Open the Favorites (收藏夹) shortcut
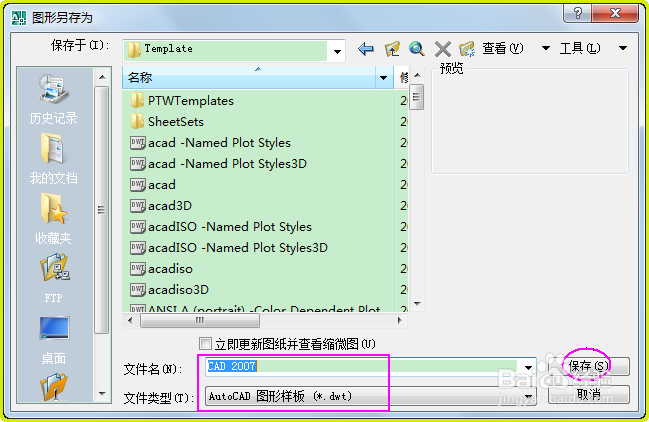This screenshot has width=649, height=422. point(53,219)
